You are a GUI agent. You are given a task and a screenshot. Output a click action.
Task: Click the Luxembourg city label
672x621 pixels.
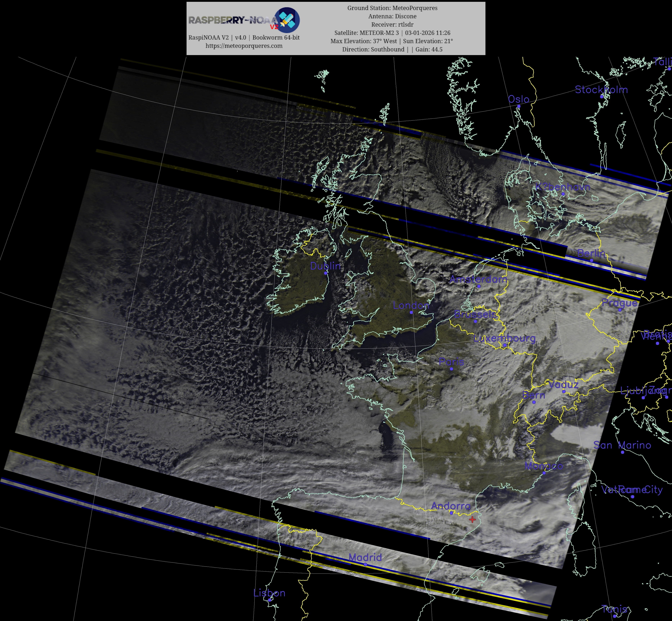[504, 338]
